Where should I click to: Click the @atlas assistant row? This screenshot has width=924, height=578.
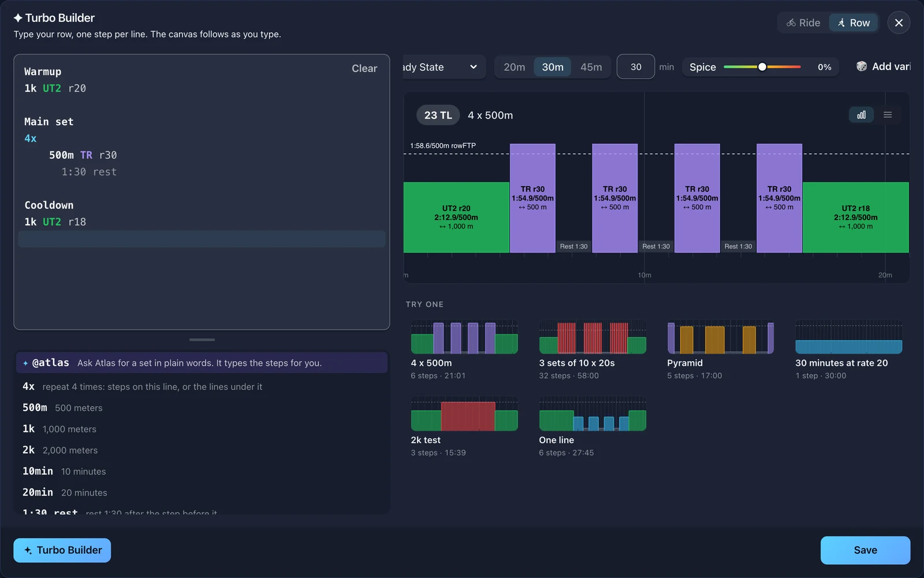[x=202, y=363]
